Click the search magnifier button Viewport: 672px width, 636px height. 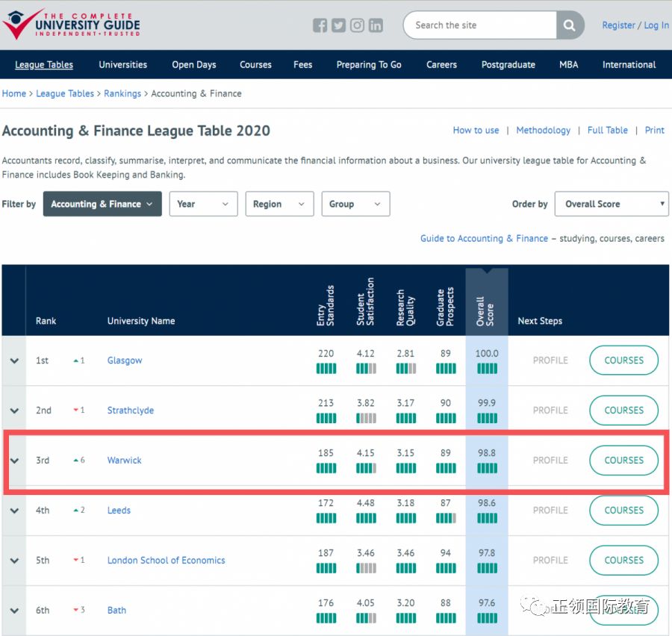click(x=570, y=25)
